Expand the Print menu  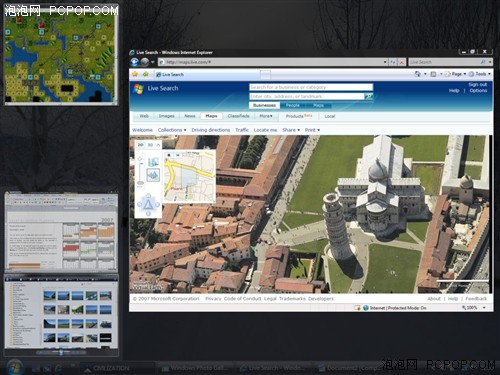(x=312, y=130)
